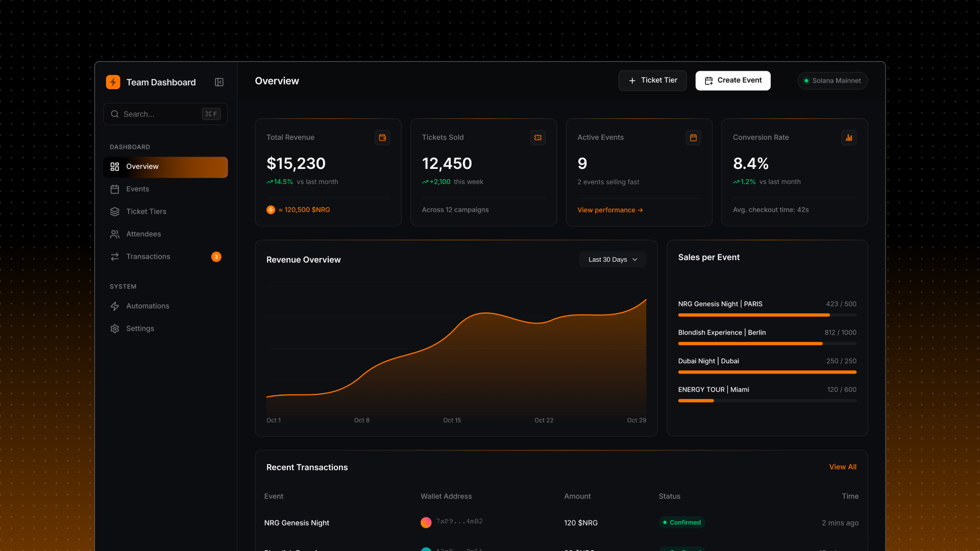Click View All in Recent Transactions

coord(842,467)
